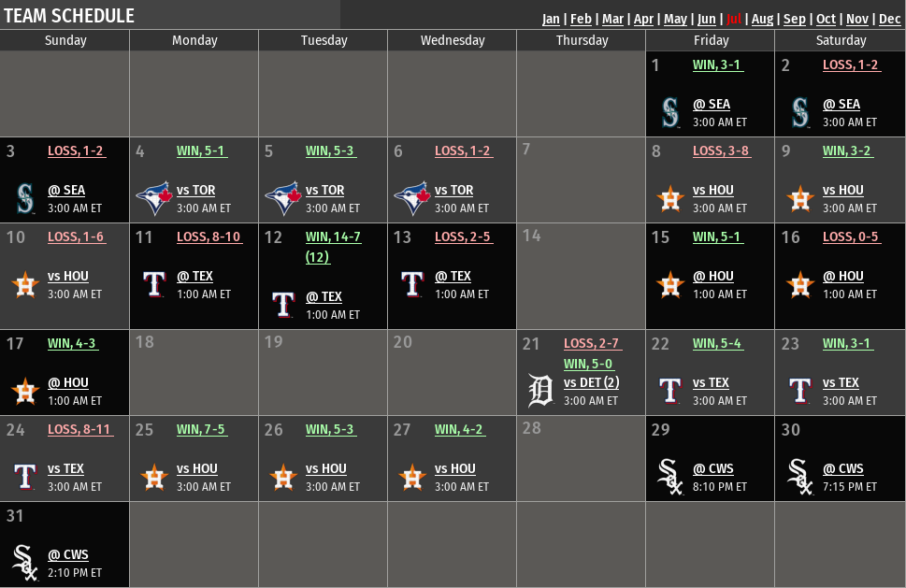Click the Rangers logo on July 22
The width and height of the screenshot is (906, 588).
[x=670, y=391]
